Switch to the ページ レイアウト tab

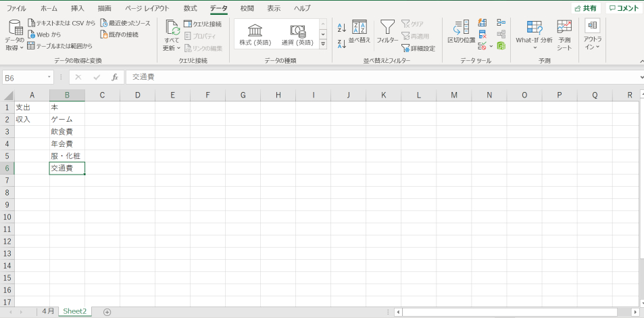point(147,8)
